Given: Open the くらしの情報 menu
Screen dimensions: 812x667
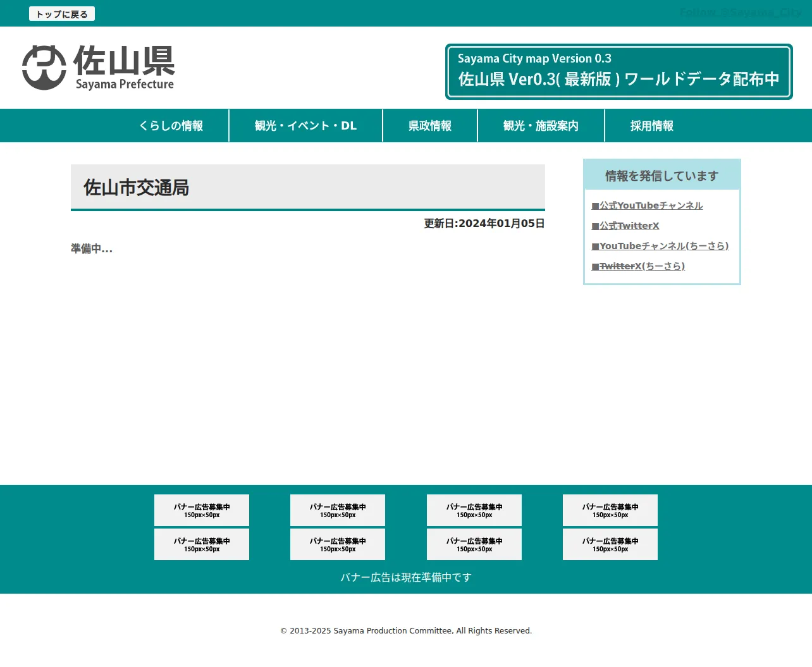Looking at the screenshot, I should (x=171, y=126).
